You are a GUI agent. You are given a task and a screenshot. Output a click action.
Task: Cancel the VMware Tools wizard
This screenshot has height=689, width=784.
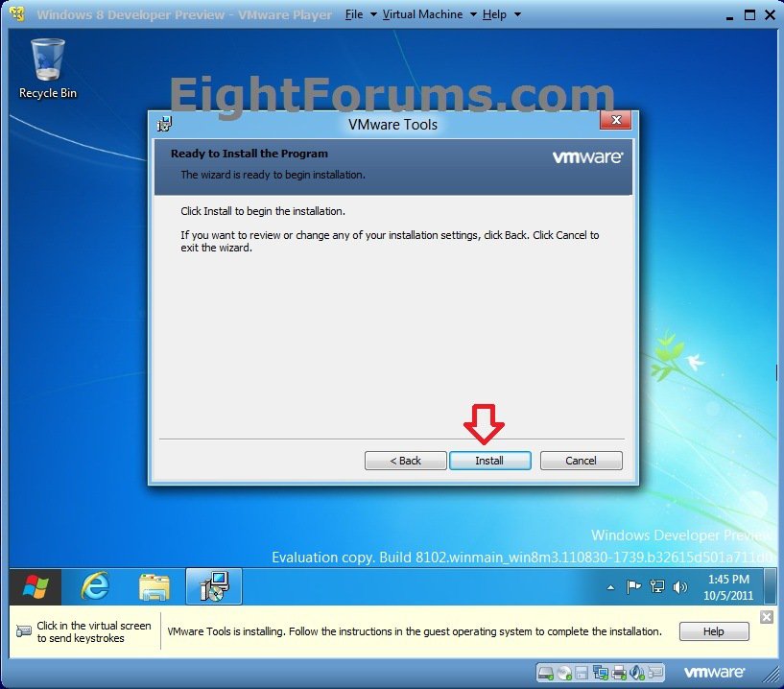[x=581, y=461]
